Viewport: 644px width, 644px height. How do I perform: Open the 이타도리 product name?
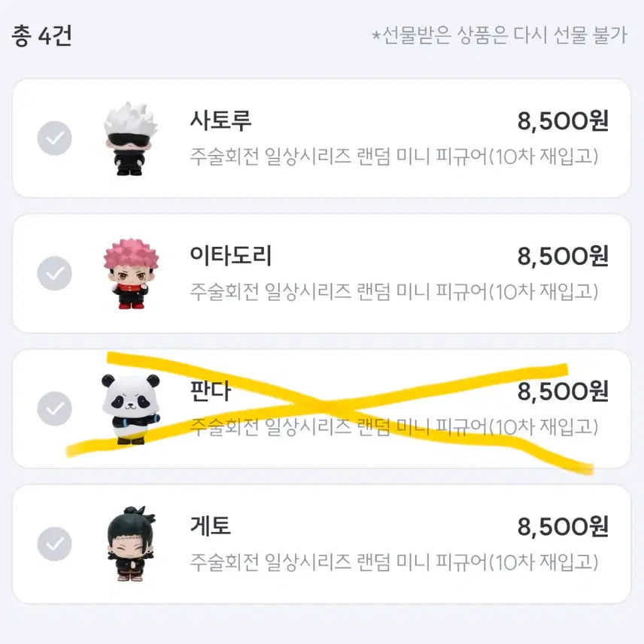(x=230, y=256)
